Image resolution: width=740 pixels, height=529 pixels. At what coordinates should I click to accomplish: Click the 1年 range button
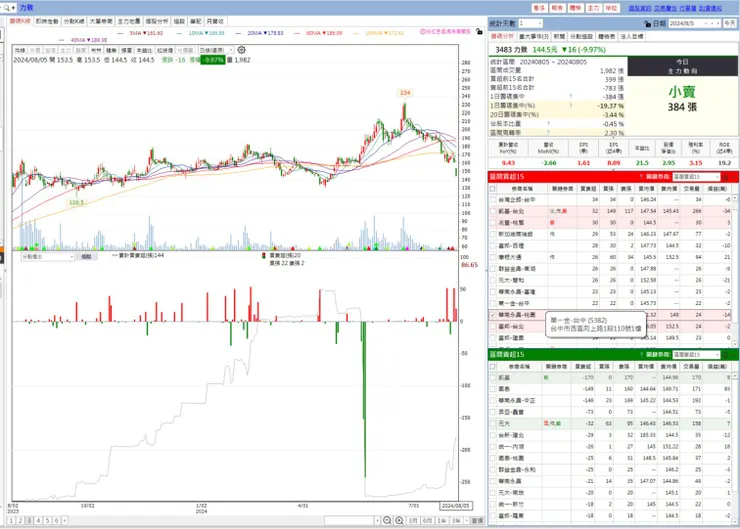(442, 520)
